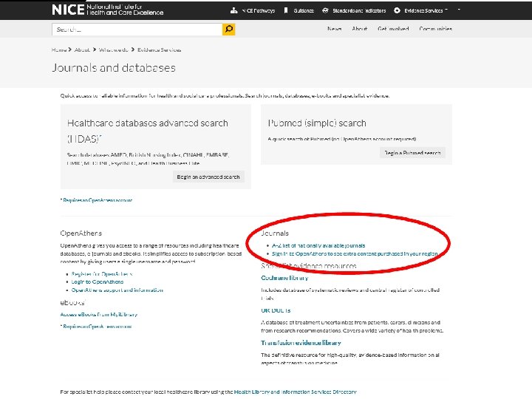The width and height of the screenshot is (532, 399).
Task: Click the NICE Pathways icon
Action: 233,10
